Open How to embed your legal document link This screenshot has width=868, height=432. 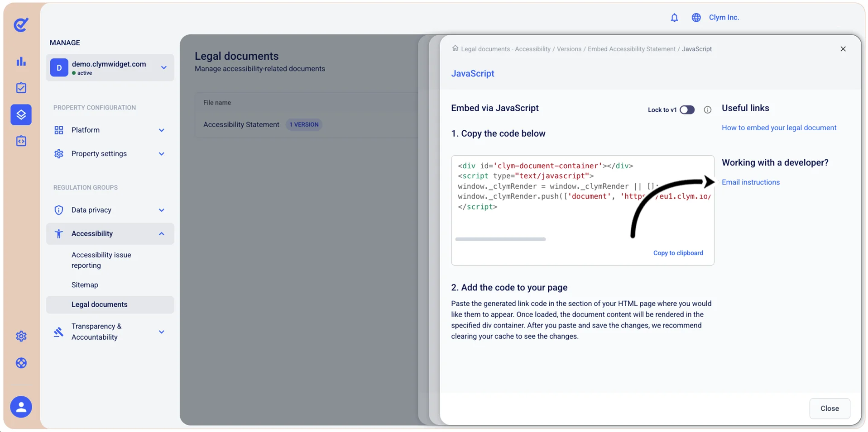[x=779, y=128]
